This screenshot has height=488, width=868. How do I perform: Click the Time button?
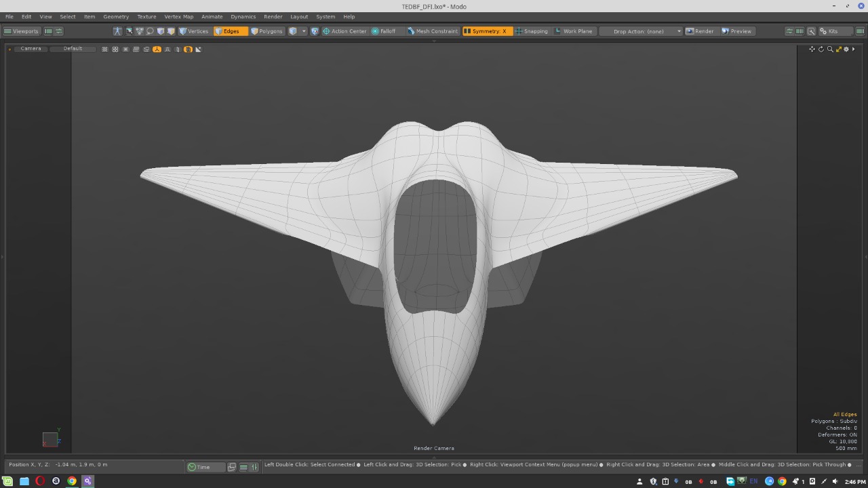click(205, 467)
